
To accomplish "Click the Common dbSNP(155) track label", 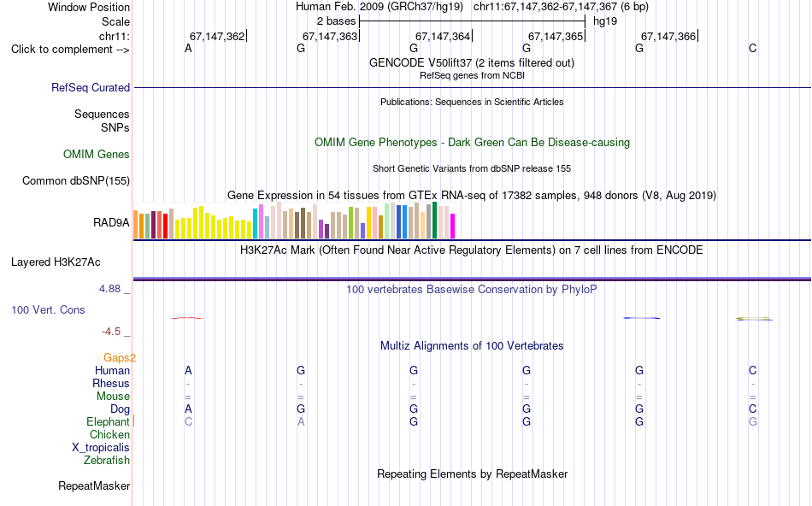I will (x=75, y=180).
